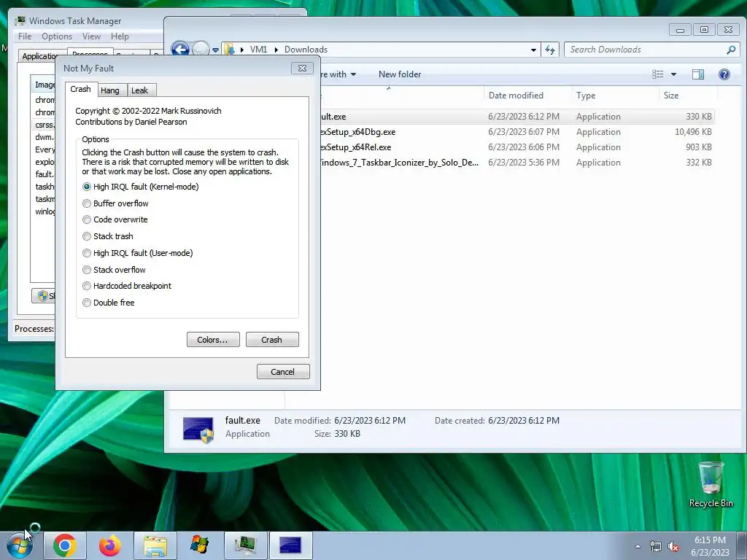This screenshot has height=560, width=747.
Task: Open the view options dropdown arrow
Action: pyautogui.click(x=673, y=74)
